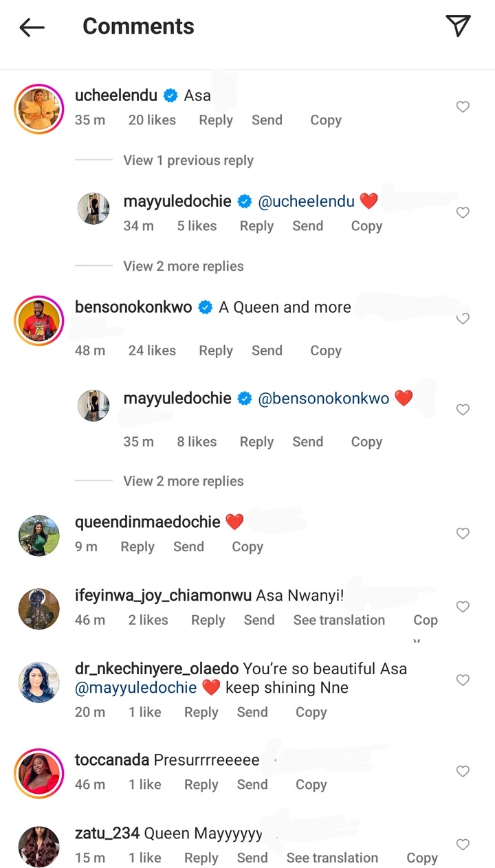495x868 pixels.
Task: Open ucheelendu's profile picture
Action: click(x=38, y=109)
